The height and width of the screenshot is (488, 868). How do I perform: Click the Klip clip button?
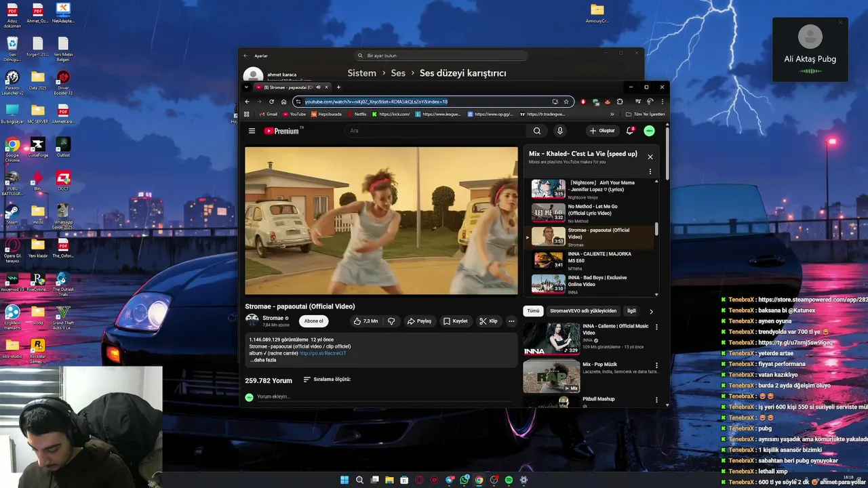[x=489, y=321]
